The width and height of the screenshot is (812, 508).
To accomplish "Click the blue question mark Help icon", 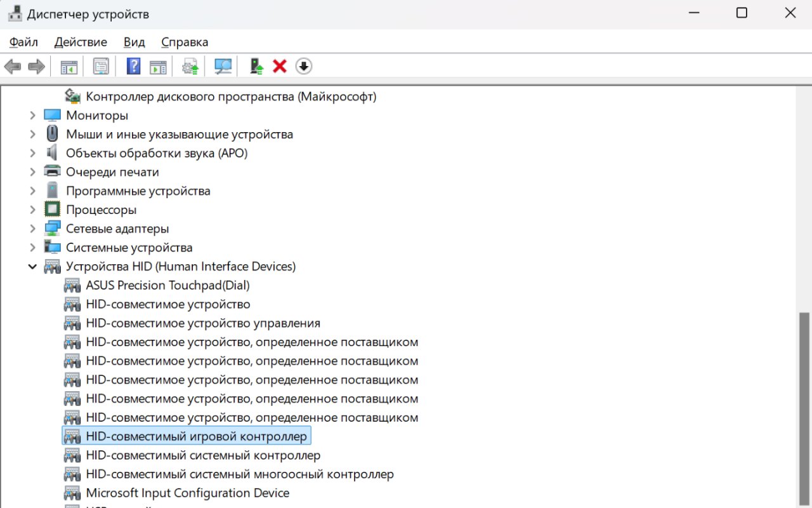I will tap(133, 66).
